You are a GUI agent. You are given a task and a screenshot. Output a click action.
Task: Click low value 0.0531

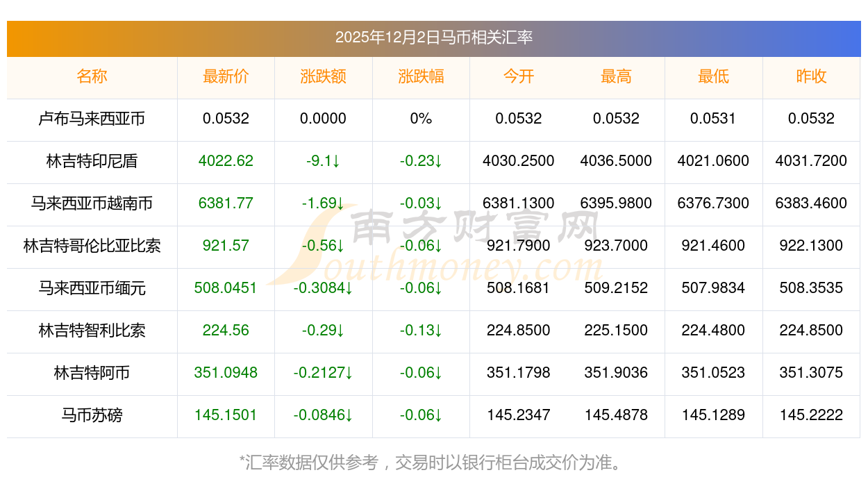pos(714,119)
